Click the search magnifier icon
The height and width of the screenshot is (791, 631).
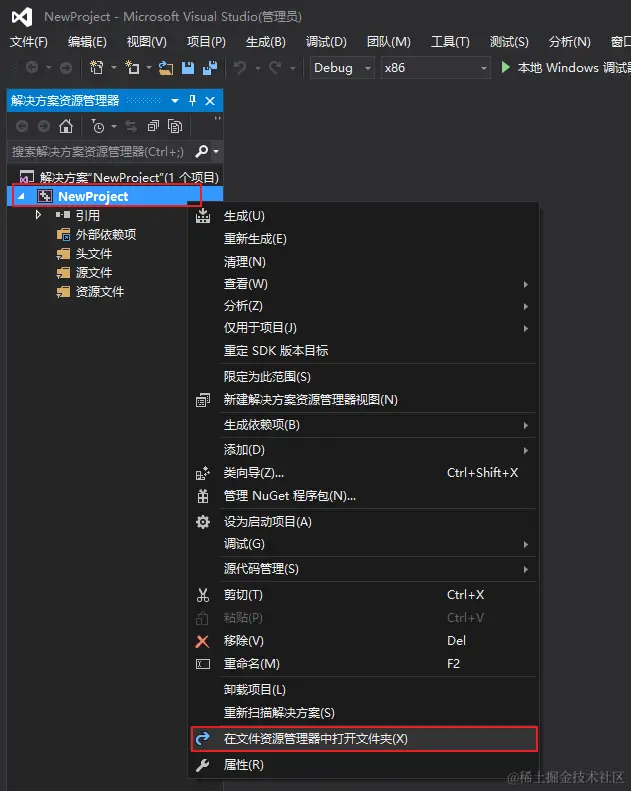[x=201, y=151]
